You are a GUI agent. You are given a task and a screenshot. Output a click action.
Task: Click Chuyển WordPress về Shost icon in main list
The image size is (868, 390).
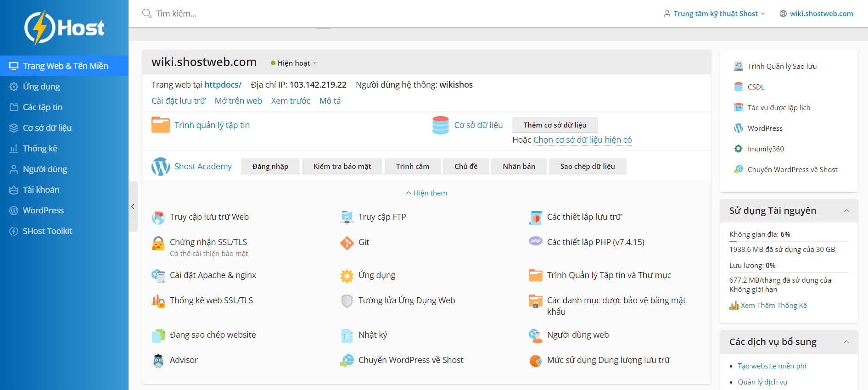pos(347,361)
